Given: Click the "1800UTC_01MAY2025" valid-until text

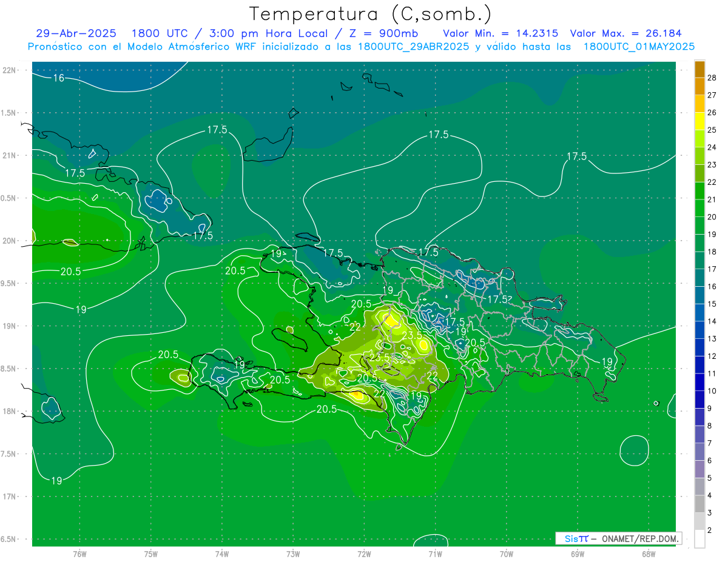Looking at the screenshot, I should (639, 46).
